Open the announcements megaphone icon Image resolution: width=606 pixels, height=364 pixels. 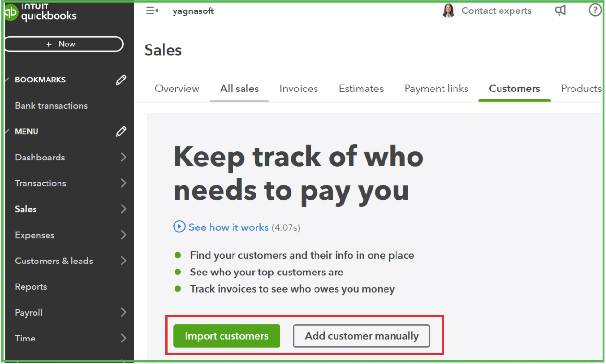click(560, 10)
